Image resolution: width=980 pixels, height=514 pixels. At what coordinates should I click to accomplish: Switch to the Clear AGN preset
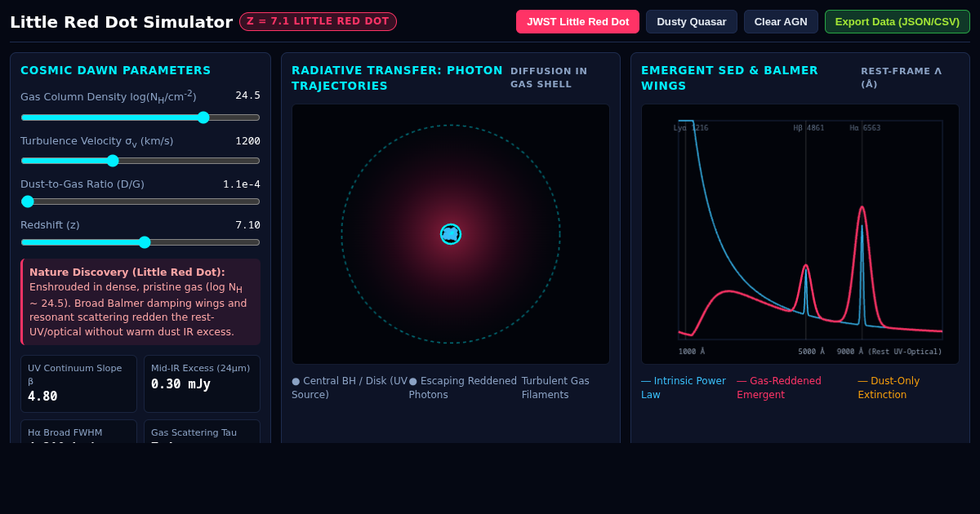781,22
